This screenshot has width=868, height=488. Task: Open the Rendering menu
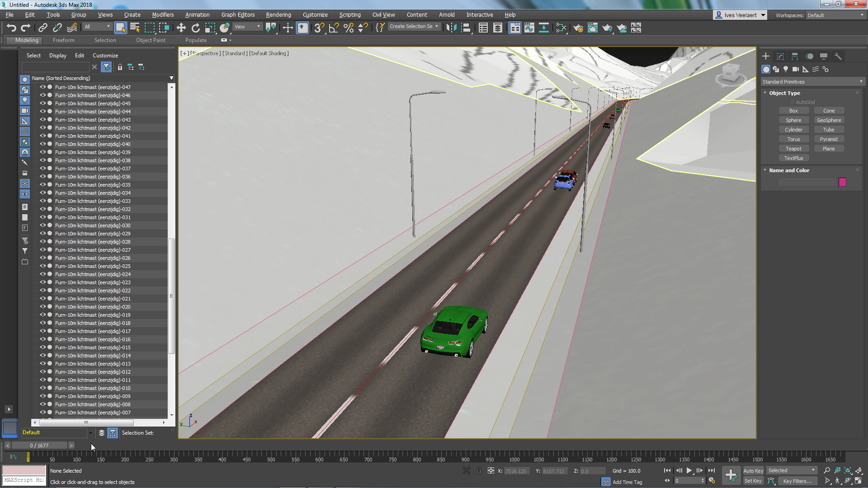pyautogui.click(x=278, y=14)
